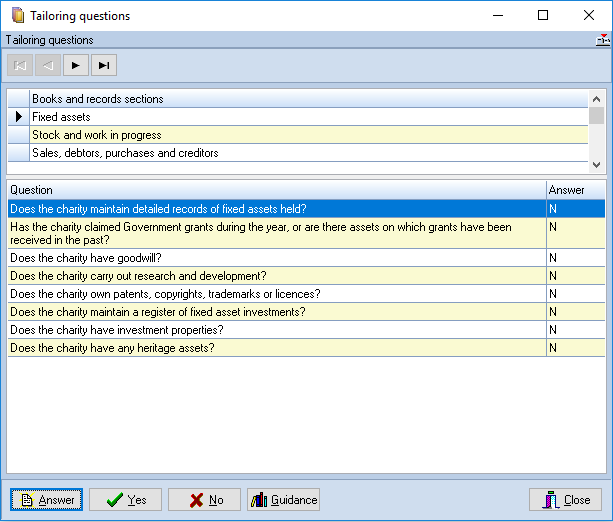Go to the previous section record
The image size is (613, 522).
coord(48,65)
